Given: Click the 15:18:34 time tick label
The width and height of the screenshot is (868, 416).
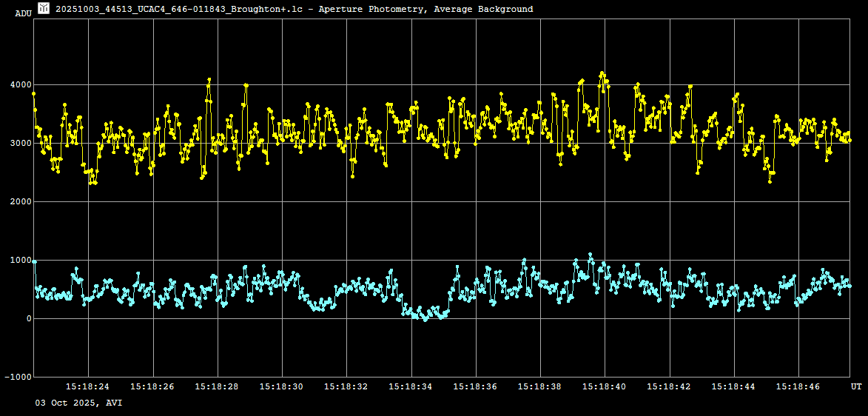Looking at the screenshot, I should point(411,386).
